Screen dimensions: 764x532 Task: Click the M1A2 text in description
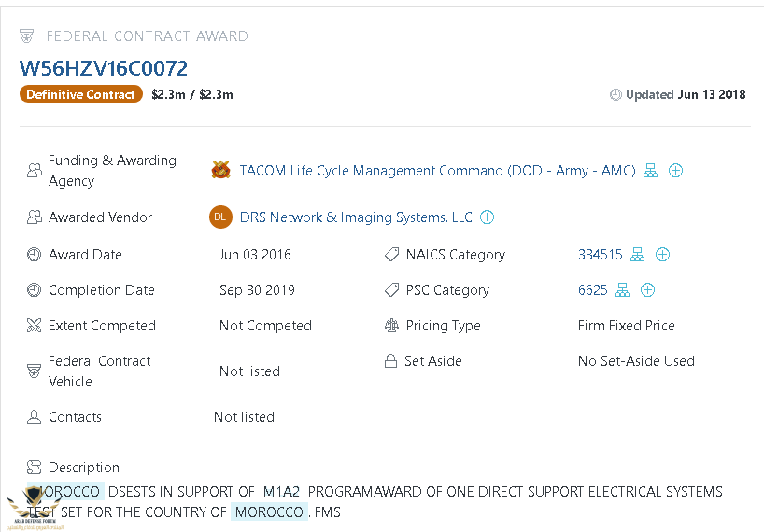click(281, 492)
